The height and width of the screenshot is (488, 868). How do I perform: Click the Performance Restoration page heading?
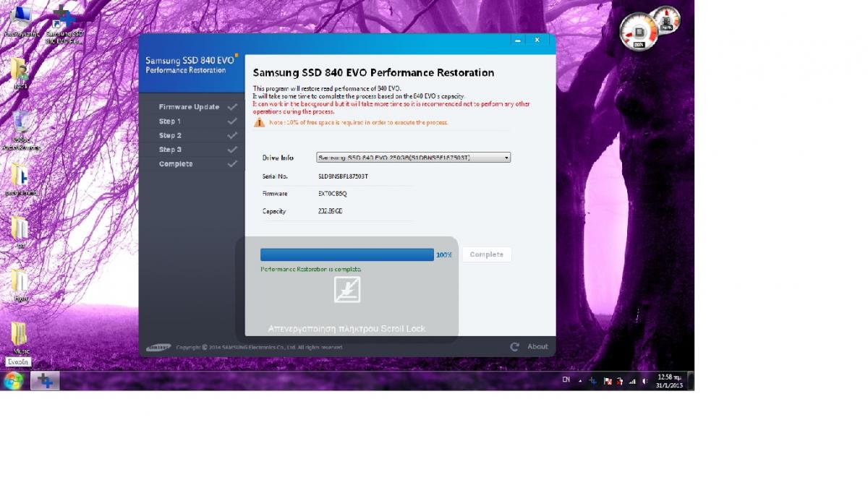click(x=373, y=73)
